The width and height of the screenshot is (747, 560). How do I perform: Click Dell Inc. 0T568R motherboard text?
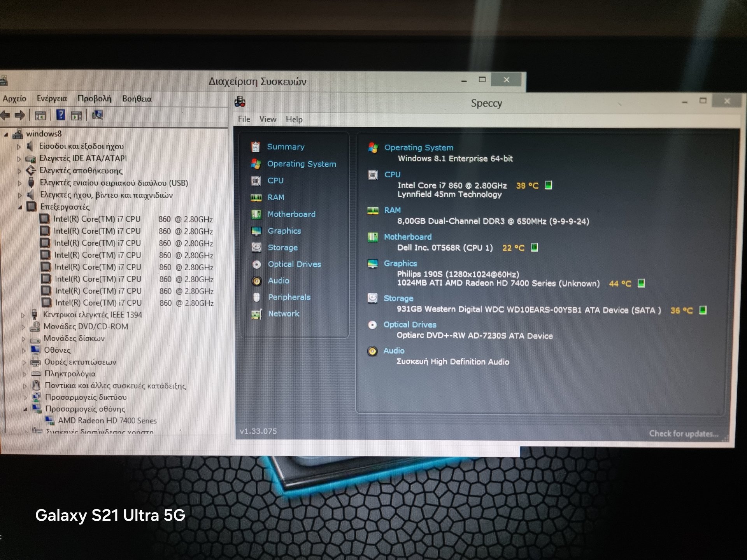click(x=445, y=248)
